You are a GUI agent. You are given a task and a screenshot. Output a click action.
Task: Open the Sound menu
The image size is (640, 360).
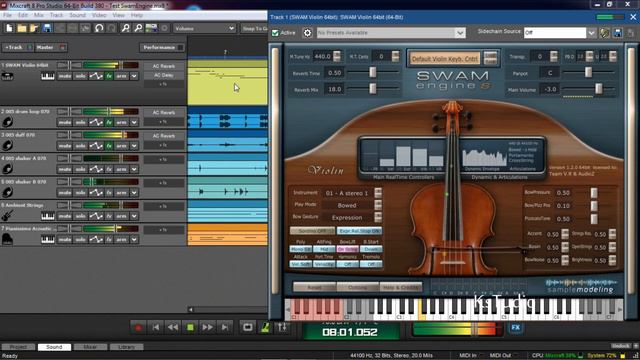pyautogui.click(x=77, y=15)
